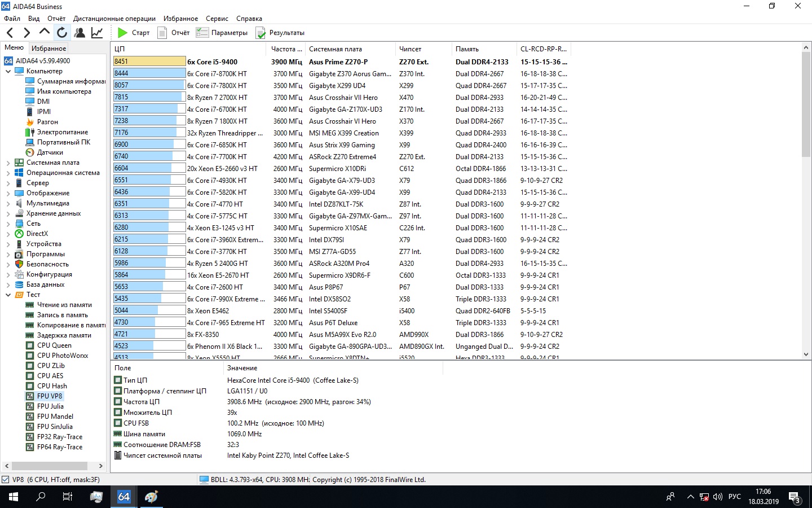The image size is (812, 508).
Task: Expand the Сеть node
Action: tap(8, 224)
